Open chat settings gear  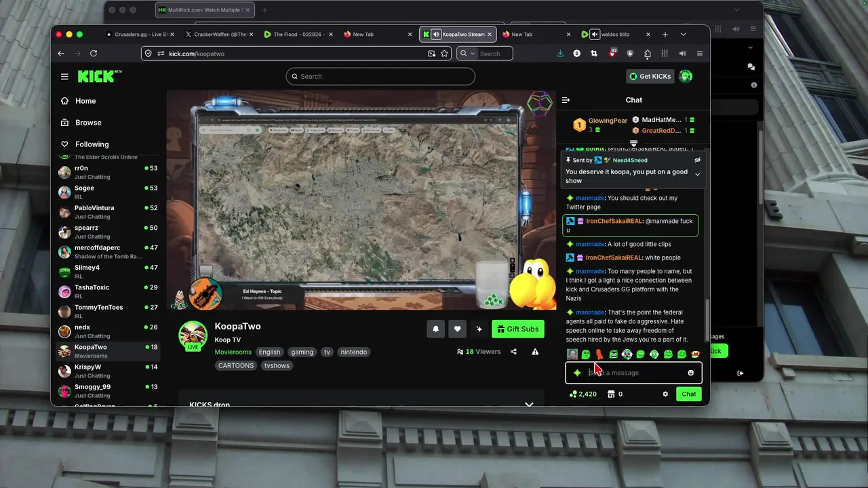point(665,394)
